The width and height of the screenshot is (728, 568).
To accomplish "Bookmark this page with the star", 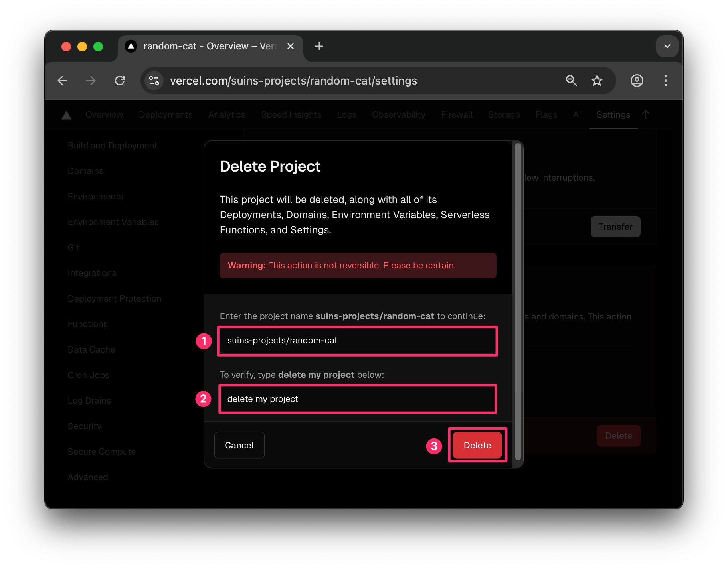I will coord(597,81).
